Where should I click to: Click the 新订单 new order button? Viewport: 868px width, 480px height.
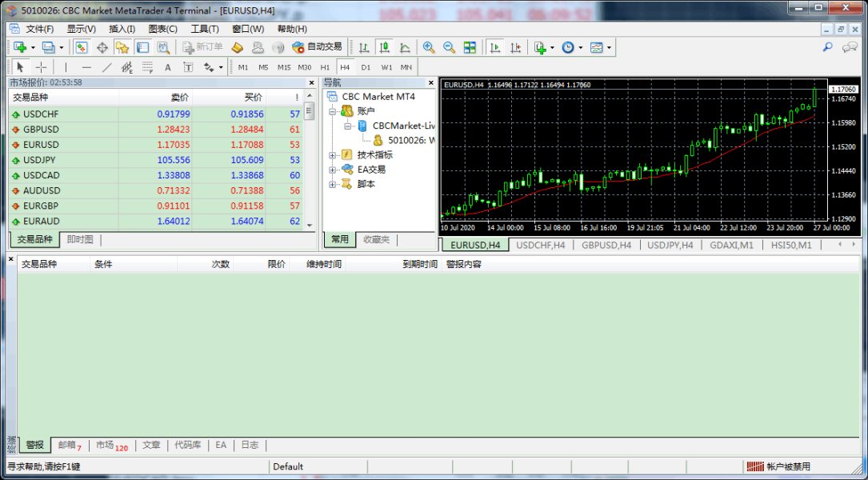coord(202,47)
